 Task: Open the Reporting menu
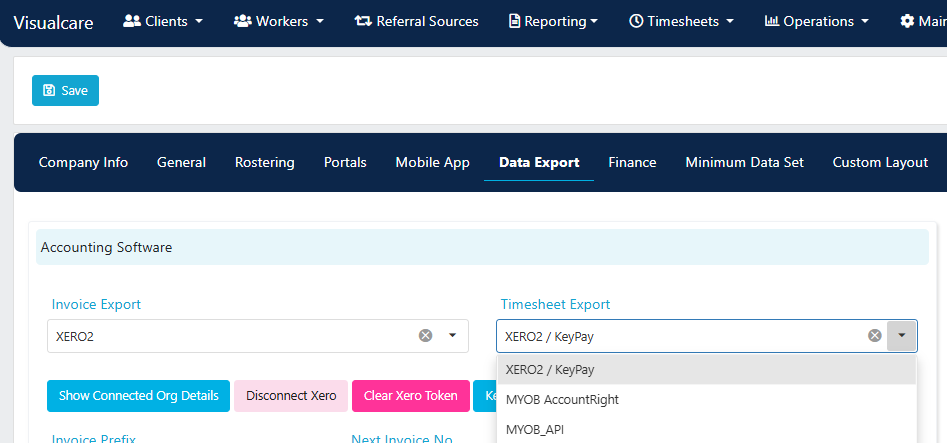pyautogui.click(x=553, y=21)
